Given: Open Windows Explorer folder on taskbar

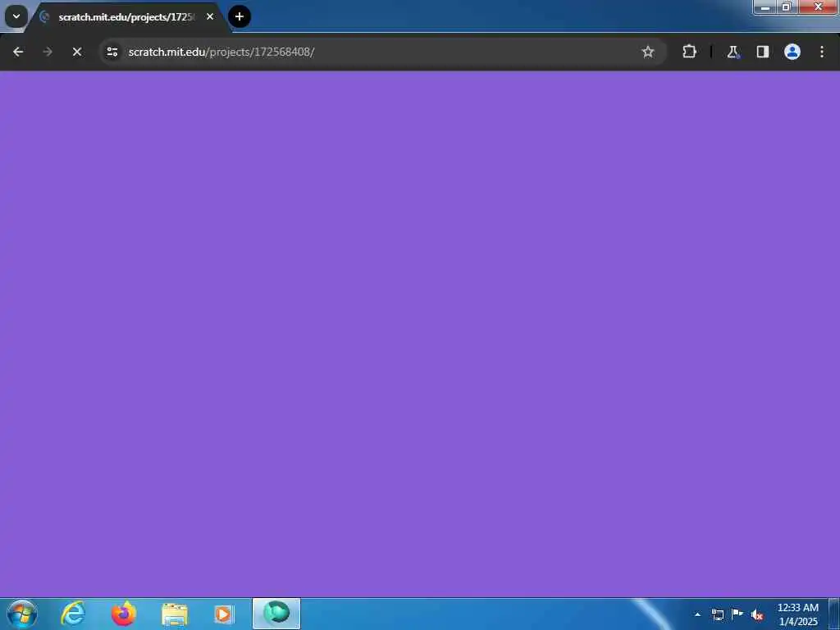Looking at the screenshot, I should click(x=174, y=614).
